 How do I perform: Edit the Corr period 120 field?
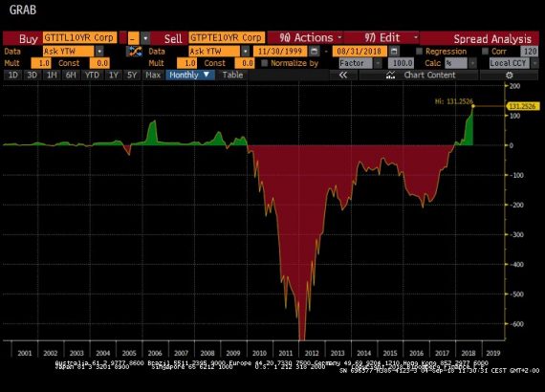pos(530,52)
